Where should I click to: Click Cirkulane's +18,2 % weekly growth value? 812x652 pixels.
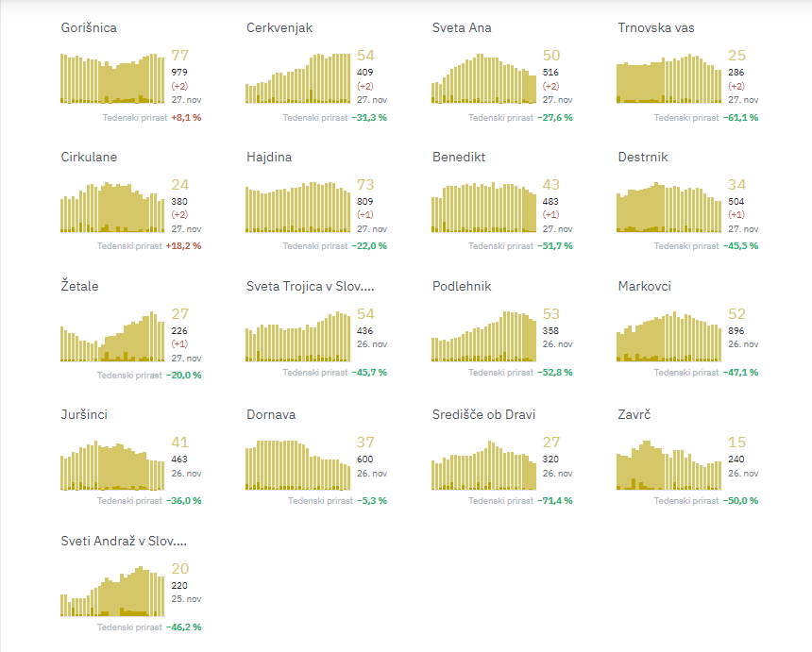click(184, 246)
